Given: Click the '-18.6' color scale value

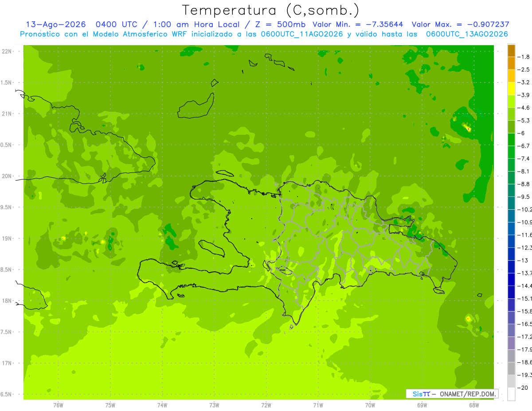Looking at the screenshot, I should click(525, 362).
